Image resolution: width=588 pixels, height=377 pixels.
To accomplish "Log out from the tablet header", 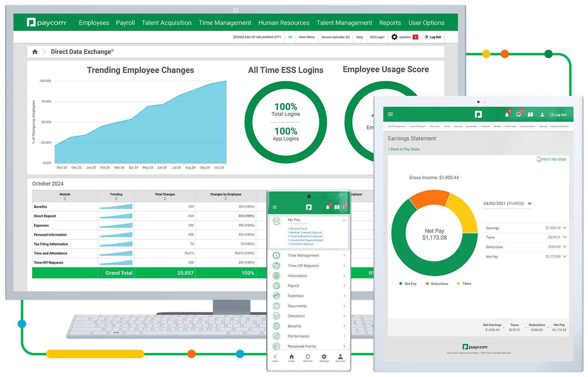I will point(558,115).
